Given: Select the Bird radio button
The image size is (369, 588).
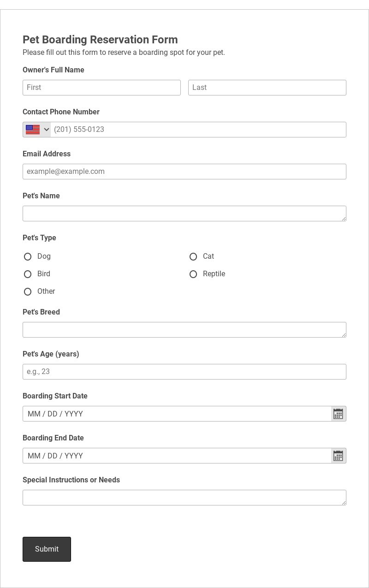Looking at the screenshot, I should click(x=28, y=274).
